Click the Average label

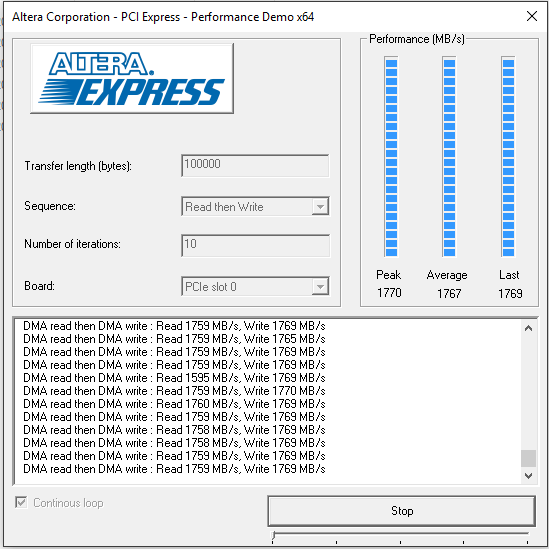click(447, 275)
